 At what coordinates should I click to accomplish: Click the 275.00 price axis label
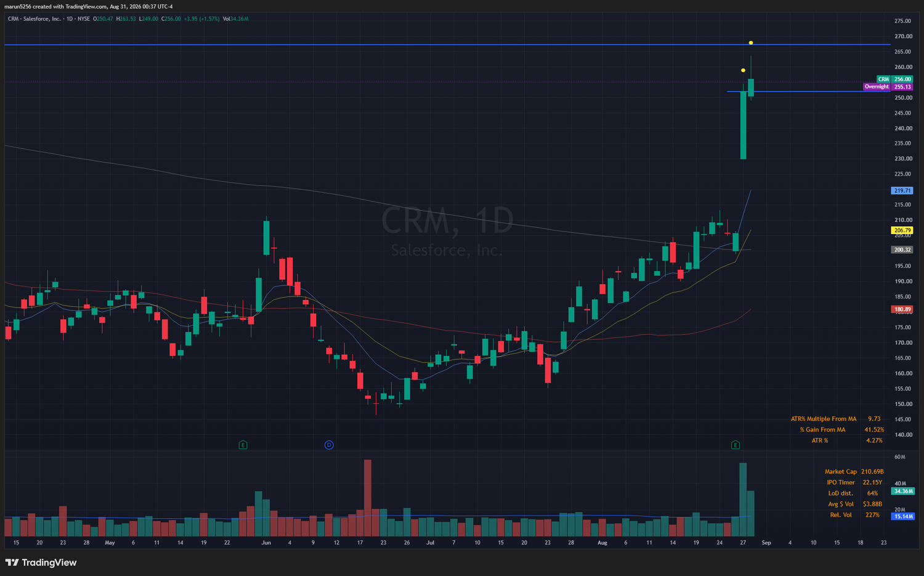[903, 22]
